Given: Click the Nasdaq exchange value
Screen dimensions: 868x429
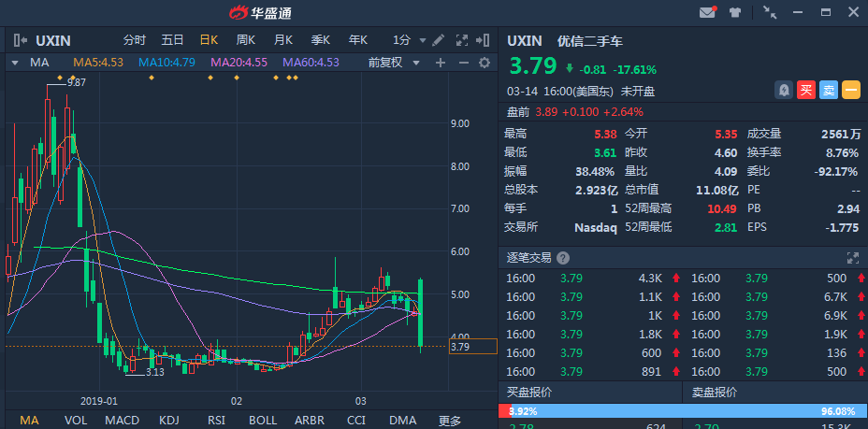Looking at the screenshot, I should click(x=596, y=227).
